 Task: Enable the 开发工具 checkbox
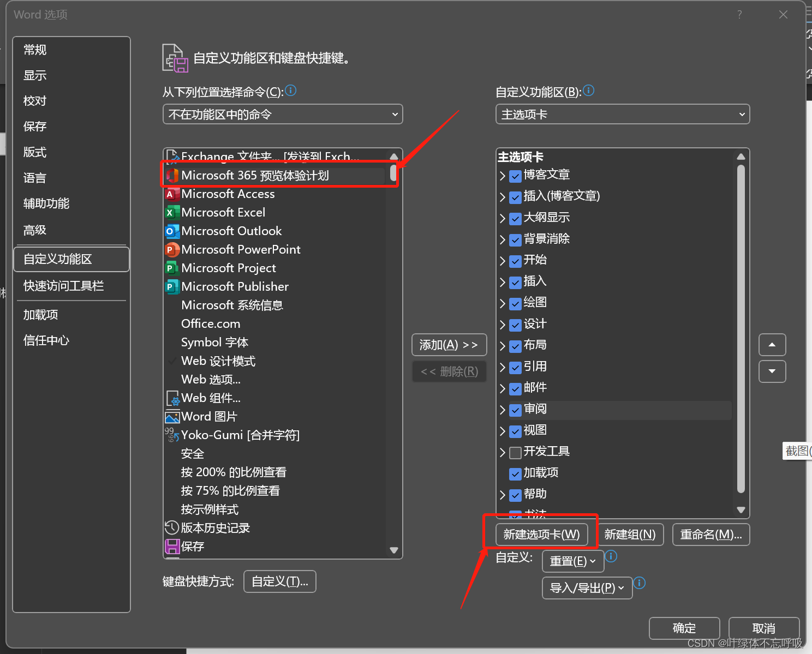515,453
